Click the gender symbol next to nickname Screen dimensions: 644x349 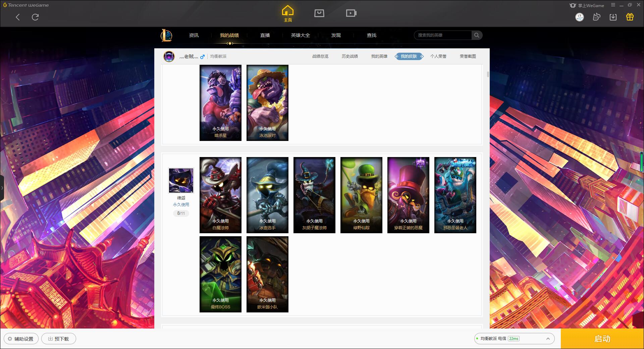202,57
